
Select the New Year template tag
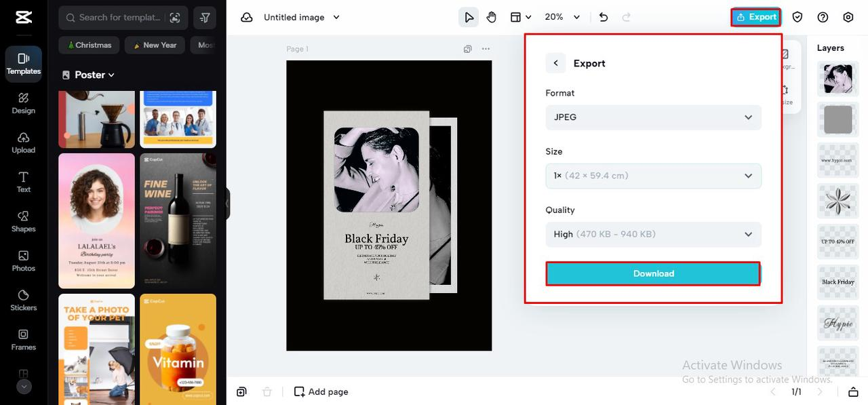pyautogui.click(x=155, y=45)
